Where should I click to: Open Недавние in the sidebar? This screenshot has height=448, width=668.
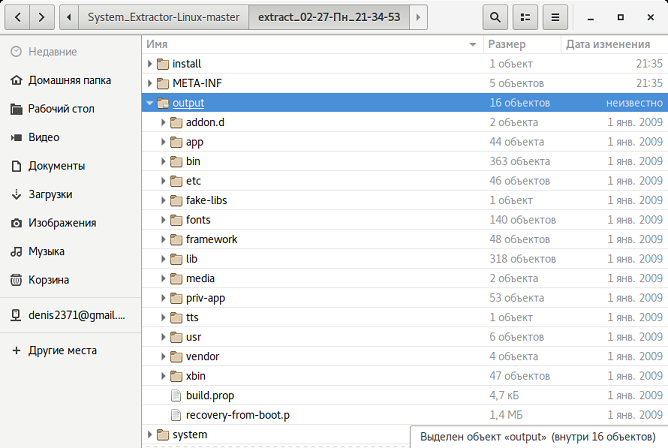(70, 52)
